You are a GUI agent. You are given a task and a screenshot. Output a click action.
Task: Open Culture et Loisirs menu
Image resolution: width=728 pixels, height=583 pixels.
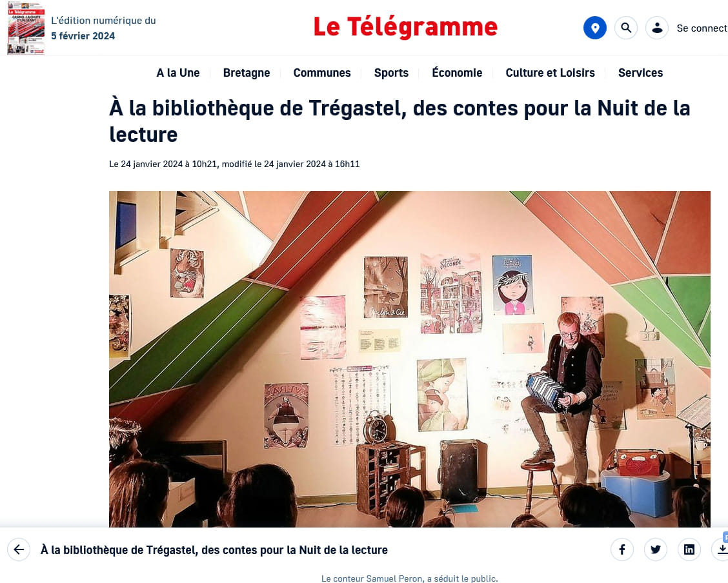[x=550, y=73]
